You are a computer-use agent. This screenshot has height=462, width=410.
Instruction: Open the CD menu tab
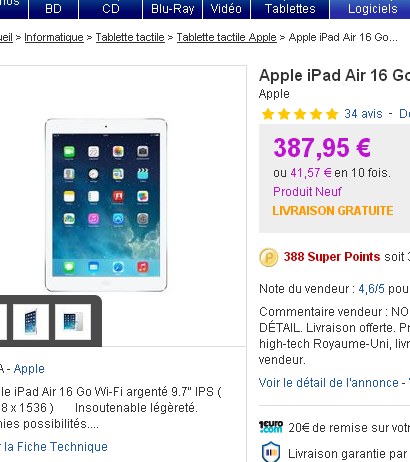click(111, 9)
